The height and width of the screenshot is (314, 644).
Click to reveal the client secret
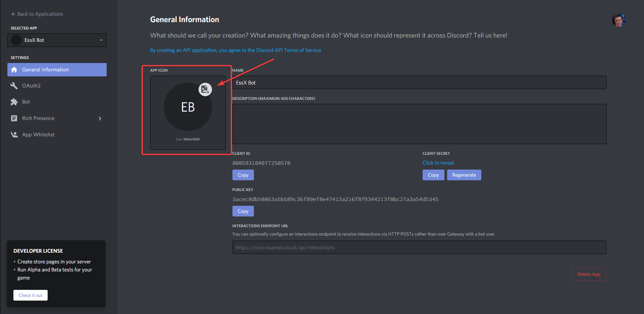tap(438, 163)
